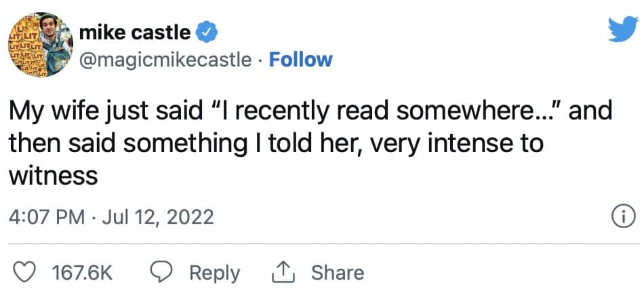Click the info circle icon
Image resolution: width=644 pixels, height=296 pixels.
coord(622,217)
